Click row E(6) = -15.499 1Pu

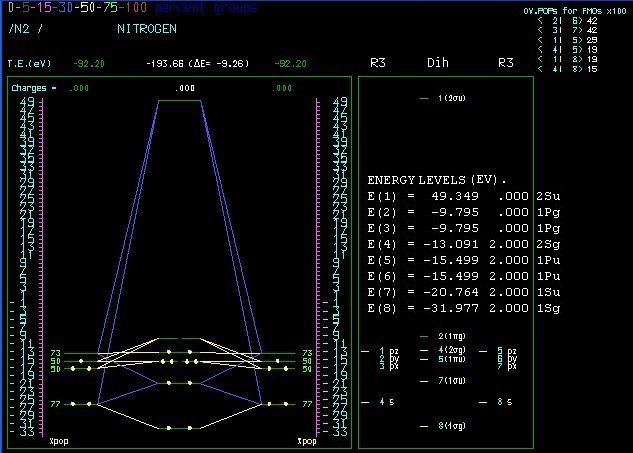(x=464, y=276)
